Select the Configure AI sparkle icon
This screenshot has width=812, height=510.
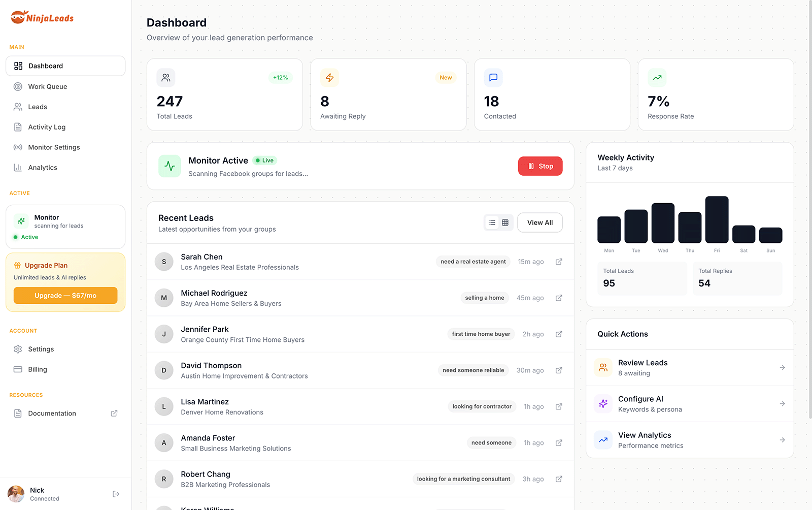tap(603, 404)
